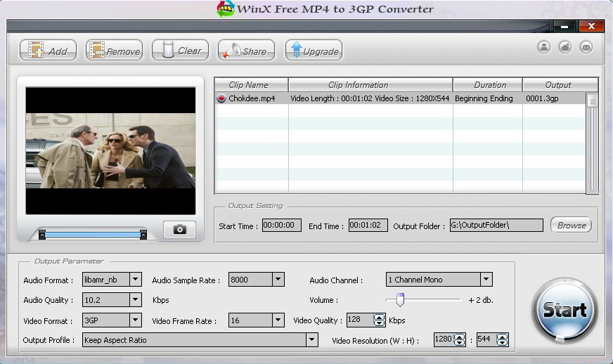
Task: Click the Clip Information column header
Action: tap(370, 85)
